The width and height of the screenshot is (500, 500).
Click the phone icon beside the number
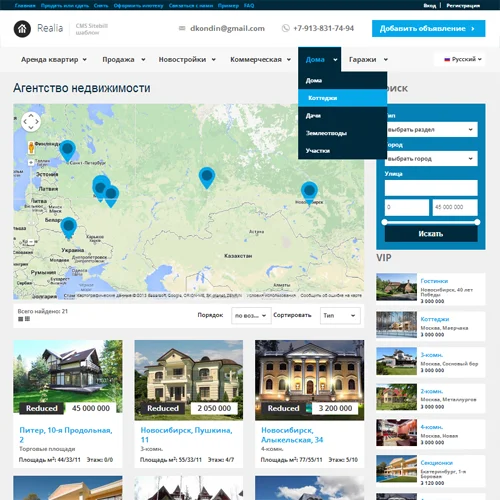click(286, 28)
